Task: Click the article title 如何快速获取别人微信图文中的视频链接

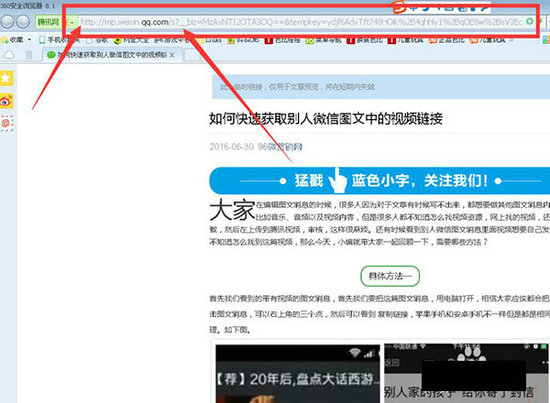Action: 326,119
